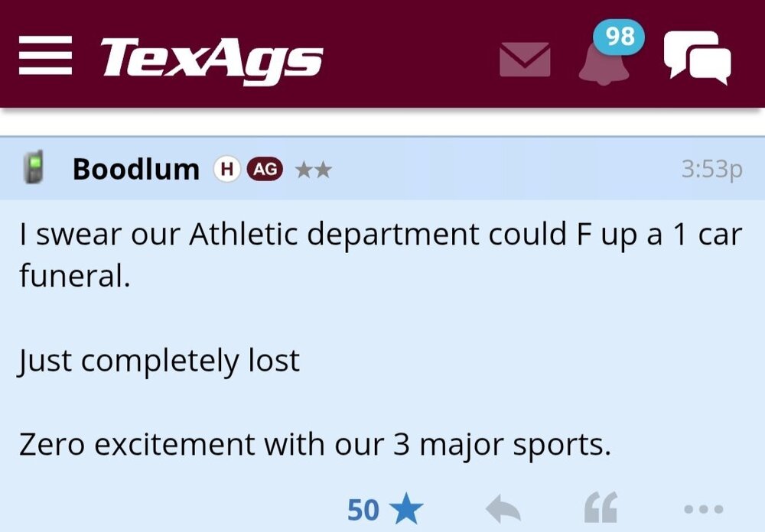The height and width of the screenshot is (532, 765).
Task: Click the 98 notification count badge
Action: [x=619, y=36]
